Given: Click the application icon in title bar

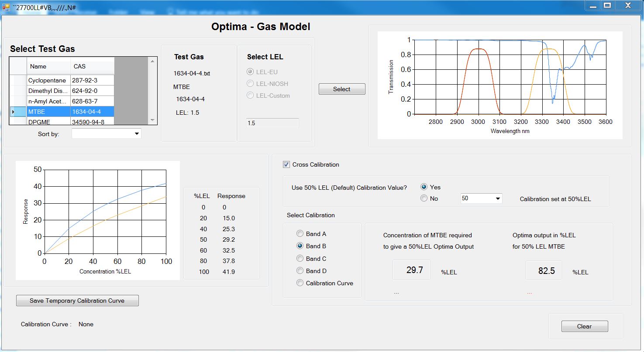Looking at the screenshot, I should click(6, 7).
